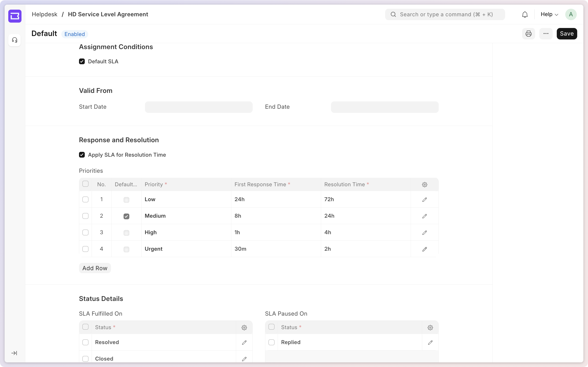This screenshot has height=367, width=588.
Task: Edit the Urgent priority row pencil
Action: coord(424,249)
